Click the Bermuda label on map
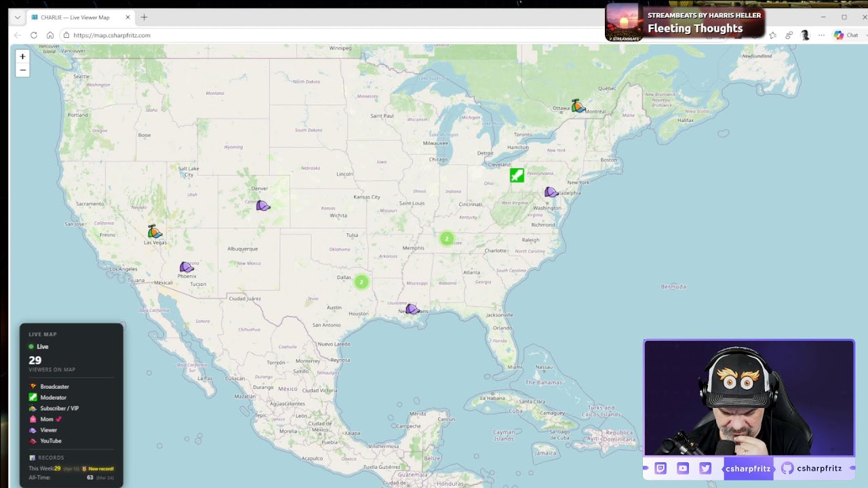The image size is (868, 488). (x=673, y=287)
